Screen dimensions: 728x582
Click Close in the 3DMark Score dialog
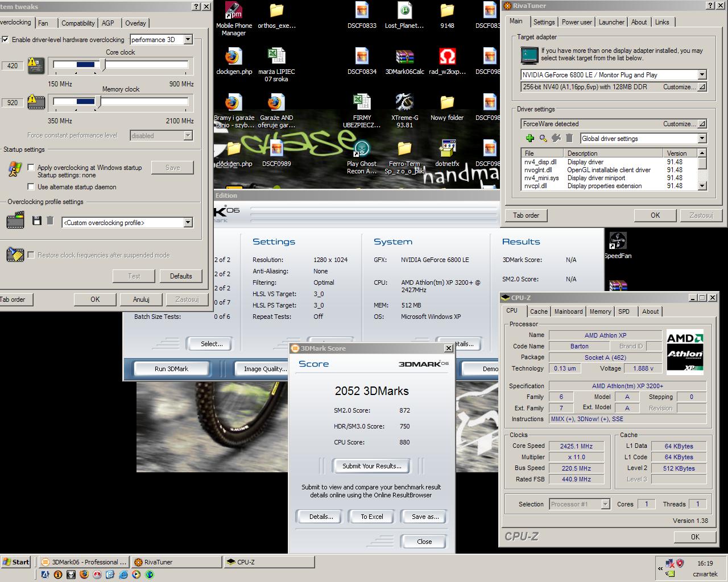[x=424, y=542]
